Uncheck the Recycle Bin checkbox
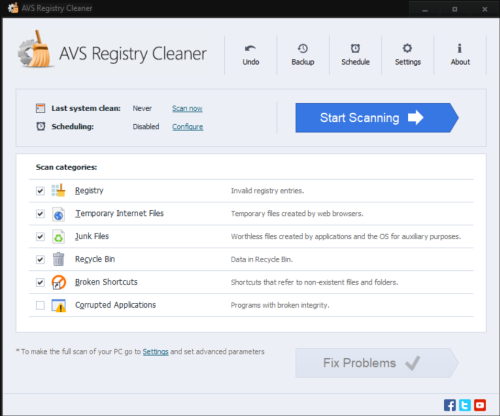Viewport: 500px width, 416px height. (x=40, y=259)
